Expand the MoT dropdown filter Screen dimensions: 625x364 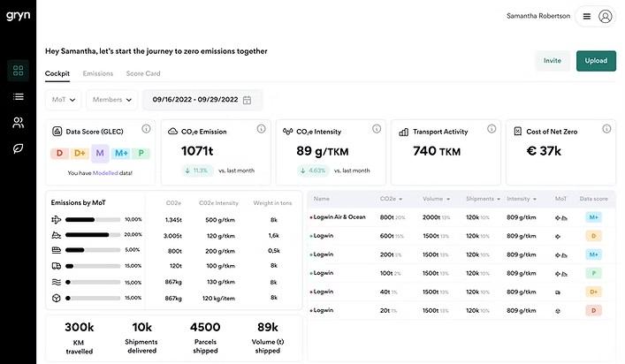[63, 100]
